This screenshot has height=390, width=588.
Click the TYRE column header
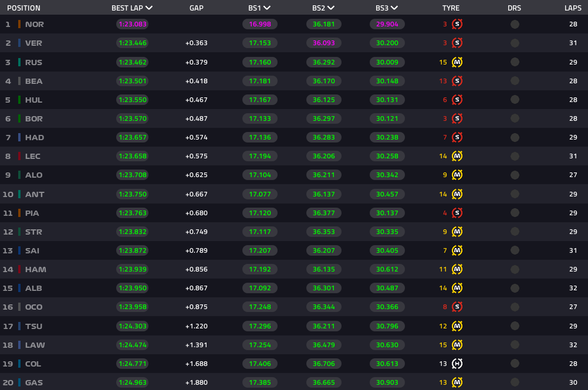point(451,8)
